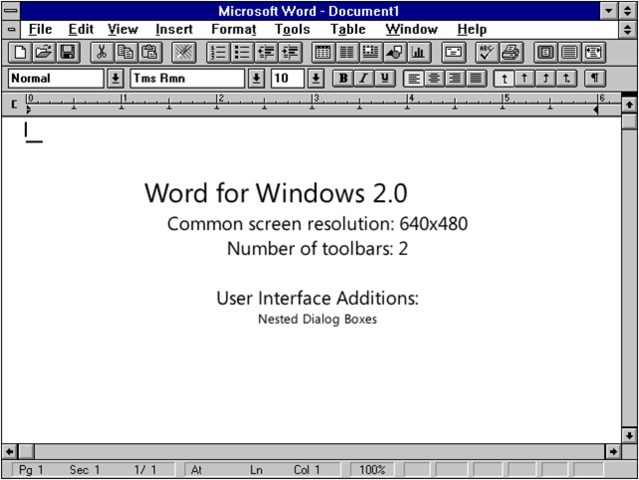Zoom to whole page view icon
639x480 pixels.
coord(546,53)
